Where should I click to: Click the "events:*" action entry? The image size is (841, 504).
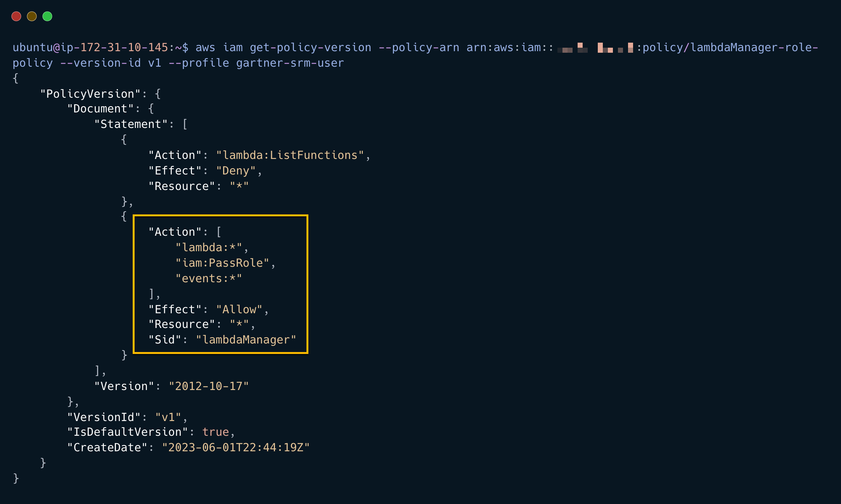pyautogui.click(x=209, y=279)
